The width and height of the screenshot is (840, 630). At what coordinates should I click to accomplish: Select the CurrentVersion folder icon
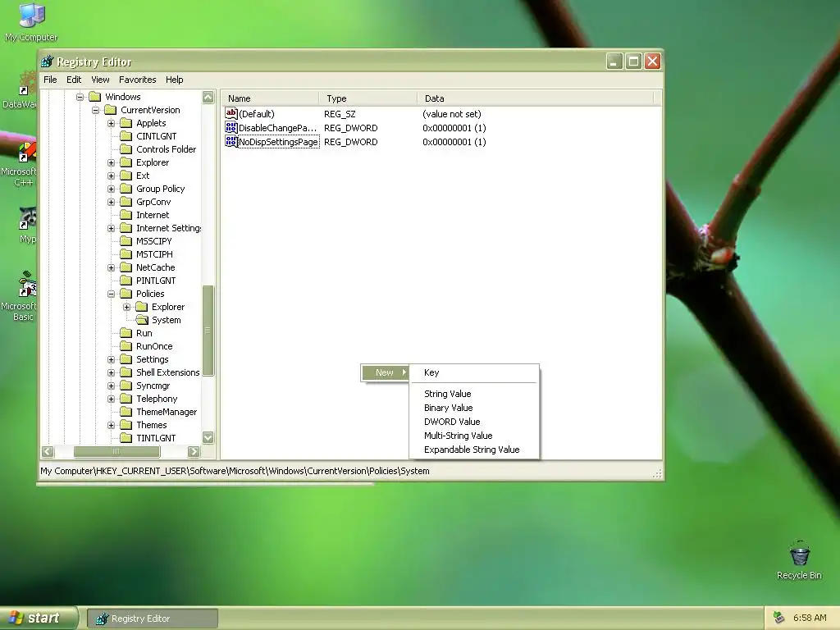coord(111,110)
